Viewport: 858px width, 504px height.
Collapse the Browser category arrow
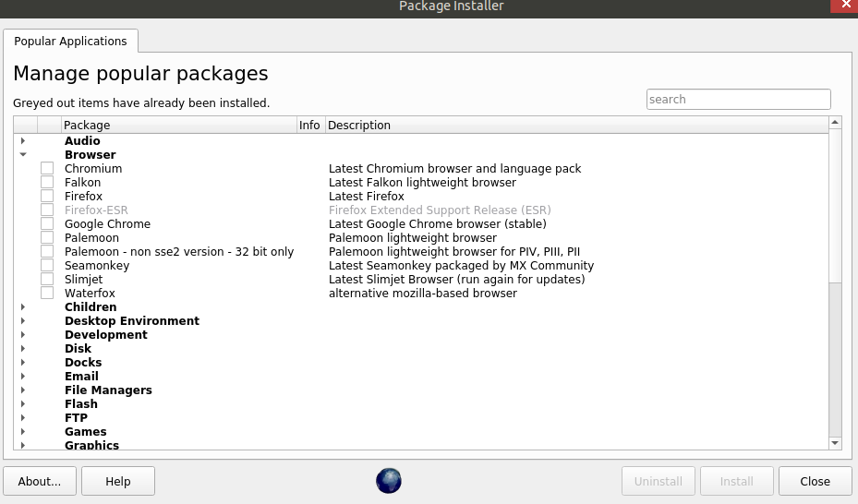click(x=23, y=155)
